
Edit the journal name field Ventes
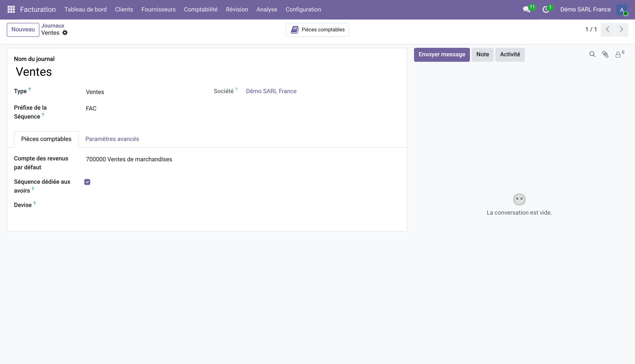pyautogui.click(x=207, y=72)
